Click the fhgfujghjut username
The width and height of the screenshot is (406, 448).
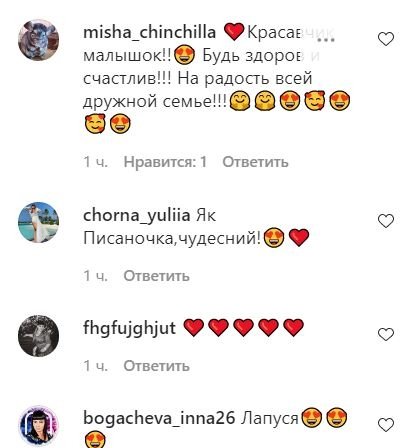click(x=129, y=328)
